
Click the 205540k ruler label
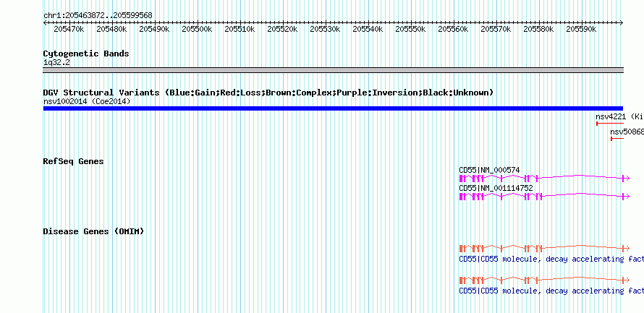(x=368, y=29)
